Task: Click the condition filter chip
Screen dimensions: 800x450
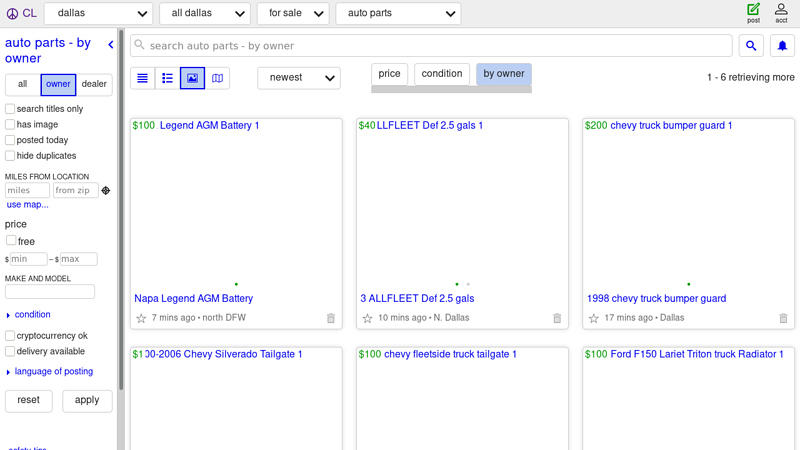Action: click(x=442, y=74)
